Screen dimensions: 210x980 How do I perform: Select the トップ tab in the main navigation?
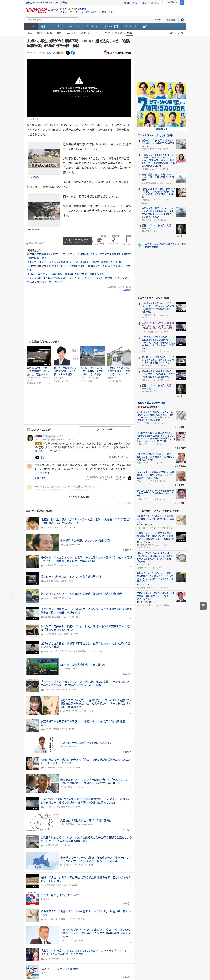(x=31, y=27)
